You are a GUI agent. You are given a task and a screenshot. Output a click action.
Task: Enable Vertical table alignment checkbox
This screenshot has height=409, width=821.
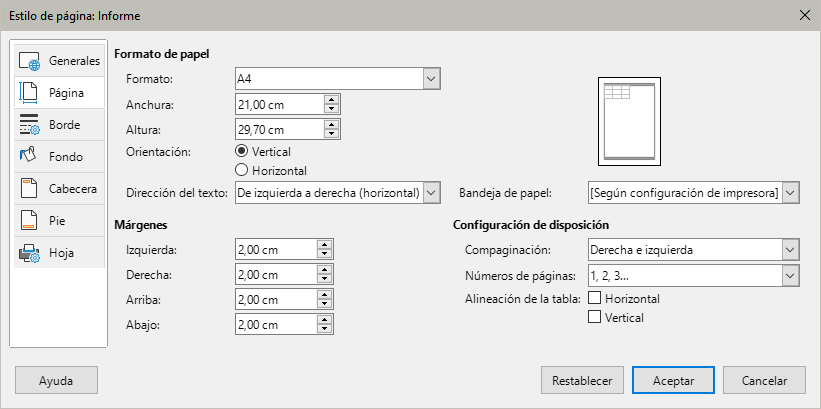595,317
